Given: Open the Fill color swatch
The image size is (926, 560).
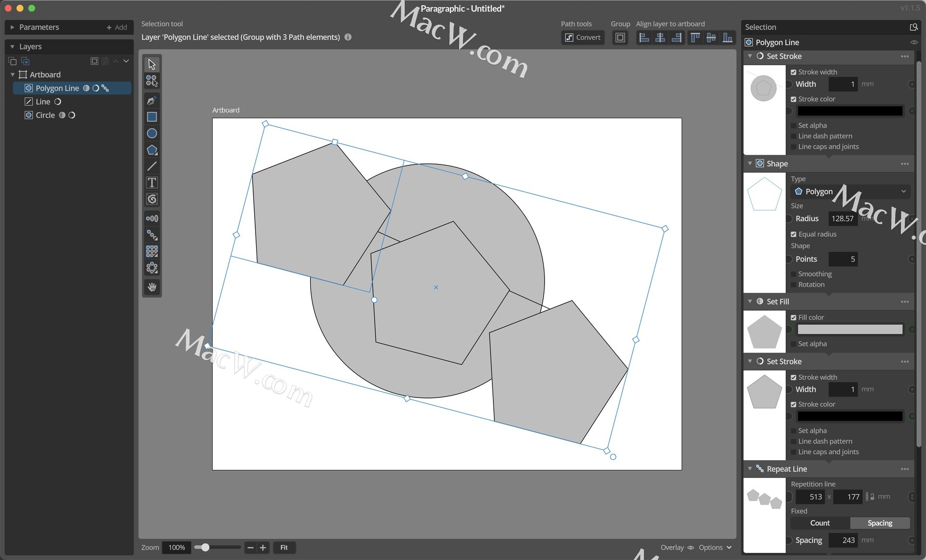Looking at the screenshot, I should coord(850,329).
